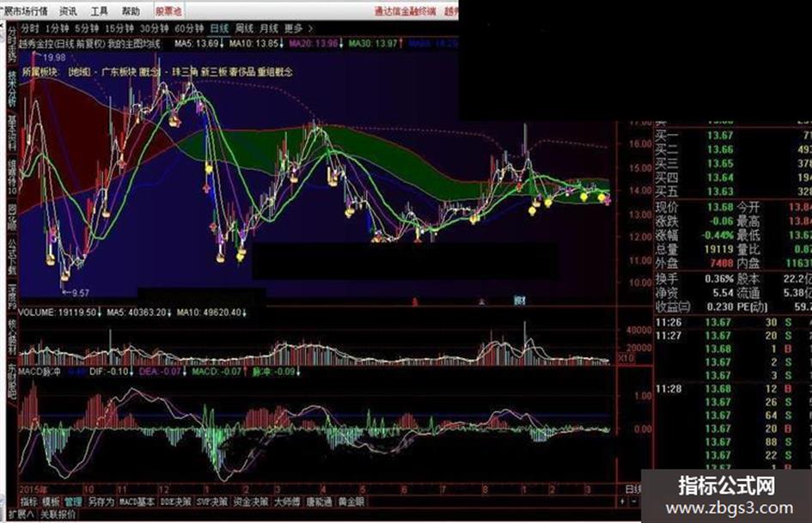The image size is (812, 523).
Task: Click the DEA: -0.07 value label
Action: (163, 372)
